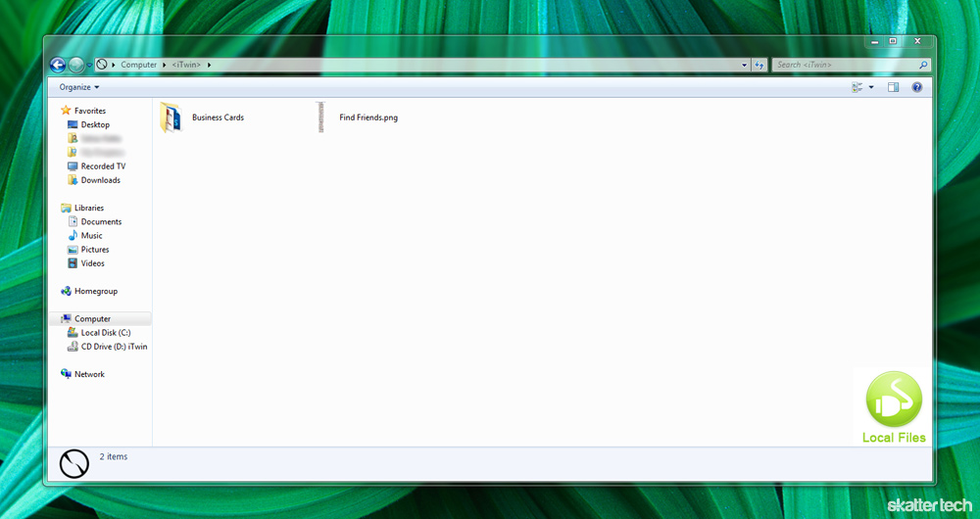The width and height of the screenshot is (980, 519).
Task: Open the Organize menu
Action: [79, 87]
